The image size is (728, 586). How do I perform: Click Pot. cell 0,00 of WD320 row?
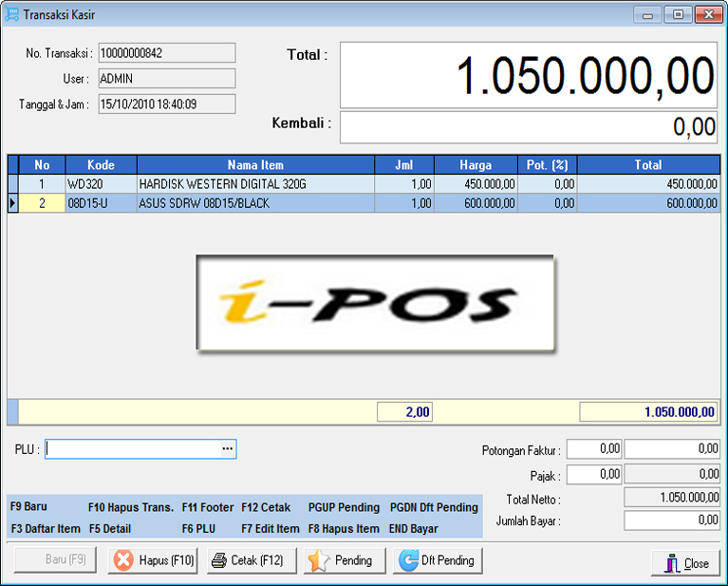548,184
